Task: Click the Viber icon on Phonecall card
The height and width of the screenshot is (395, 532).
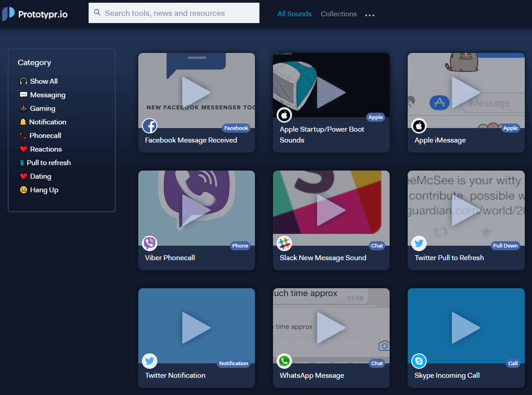Action: 150,243
